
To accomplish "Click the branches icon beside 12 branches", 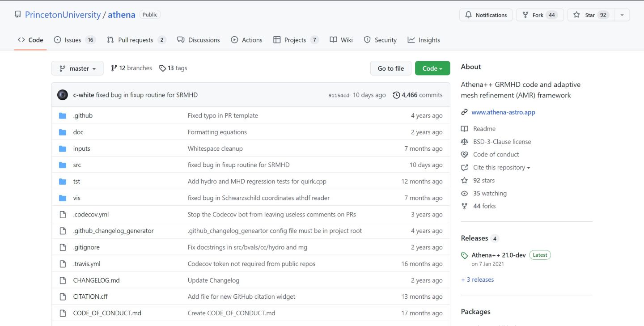I will click(x=114, y=68).
